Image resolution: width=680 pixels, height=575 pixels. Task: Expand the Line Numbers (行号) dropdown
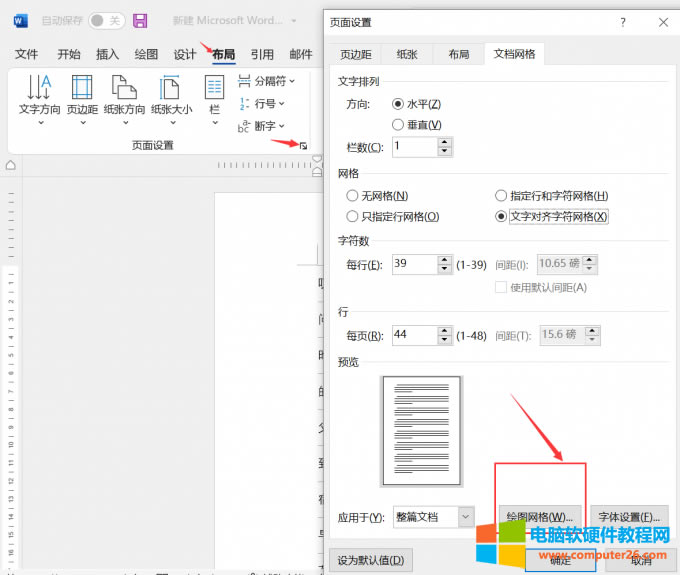click(x=262, y=104)
